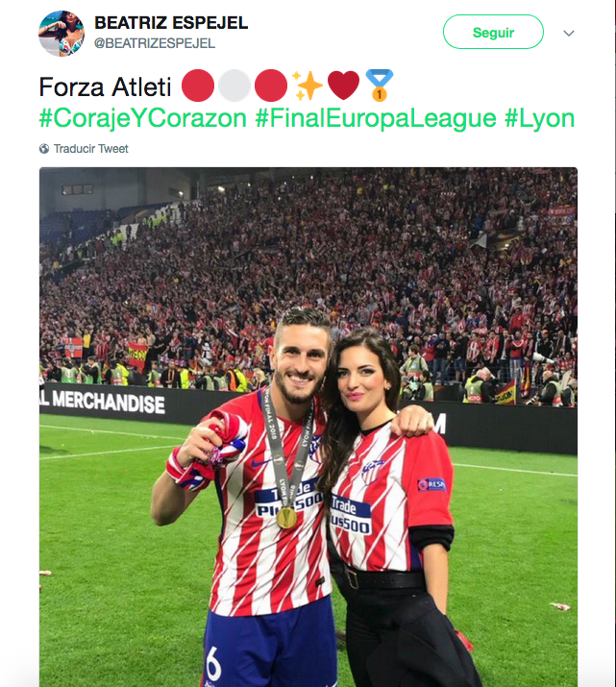Open the #FinalEuropaLeague hashtag
The height and width of the screenshot is (687, 616).
click(x=375, y=119)
